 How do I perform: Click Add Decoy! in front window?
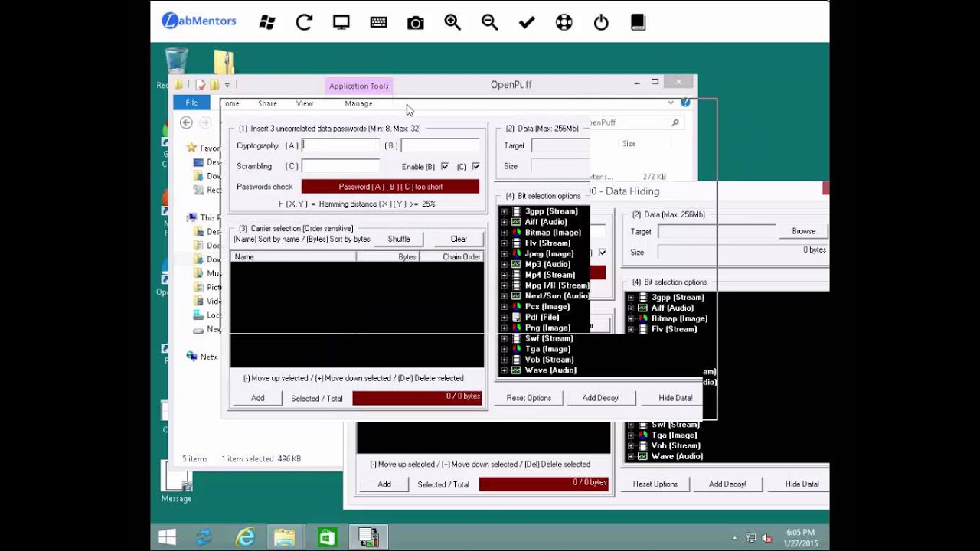601,398
